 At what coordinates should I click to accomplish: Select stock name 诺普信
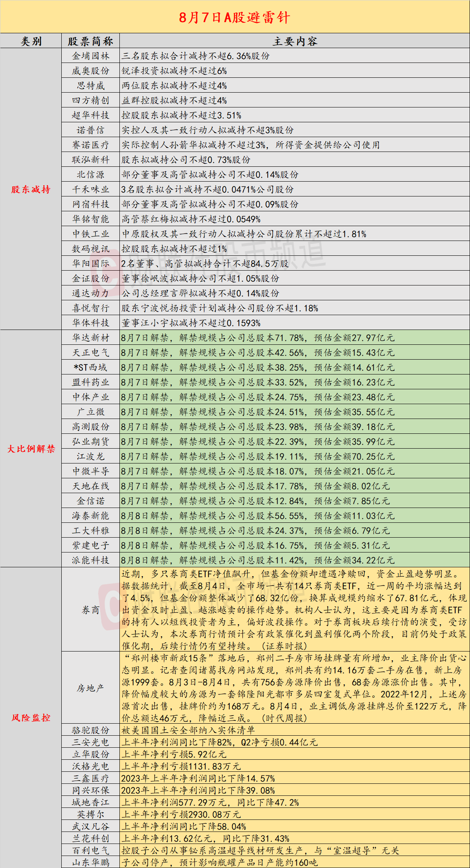(91, 130)
